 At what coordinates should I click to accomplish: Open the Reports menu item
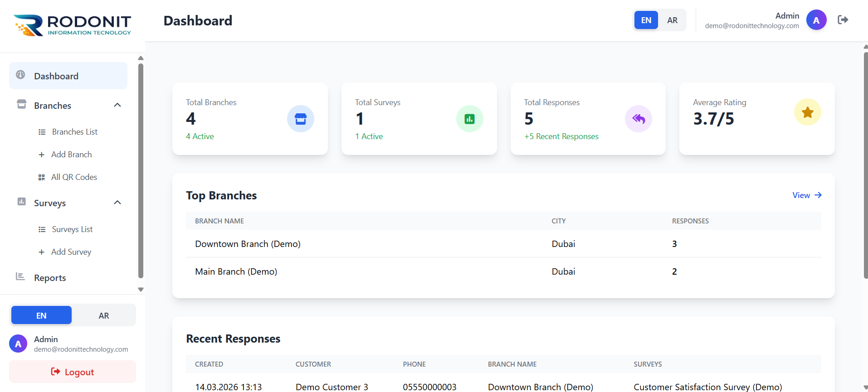click(x=50, y=278)
